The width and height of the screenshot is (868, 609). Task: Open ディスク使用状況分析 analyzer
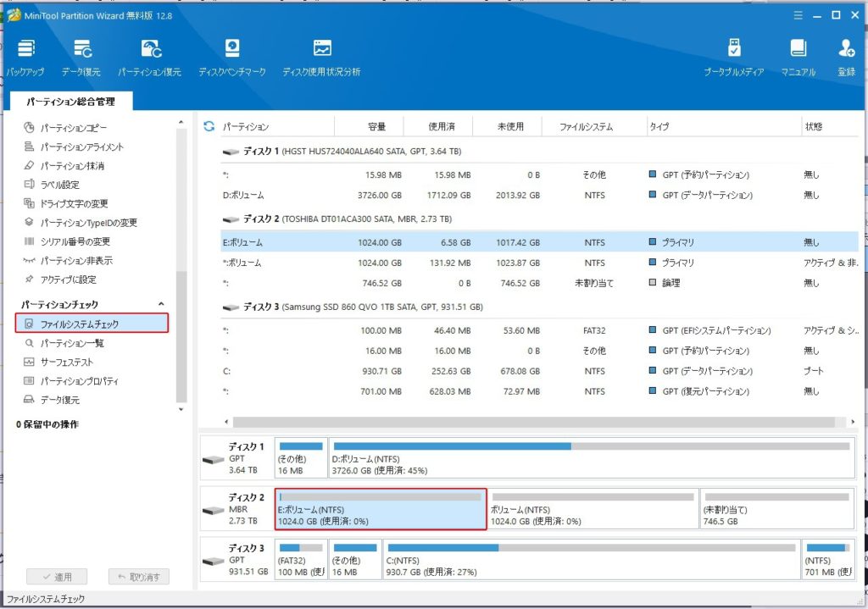pyautogui.click(x=321, y=58)
